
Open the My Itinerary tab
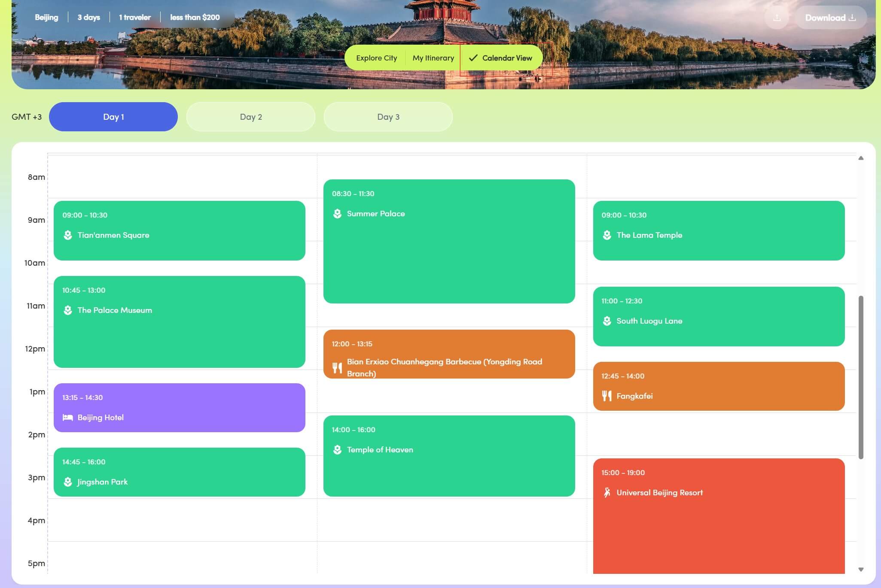tap(433, 58)
